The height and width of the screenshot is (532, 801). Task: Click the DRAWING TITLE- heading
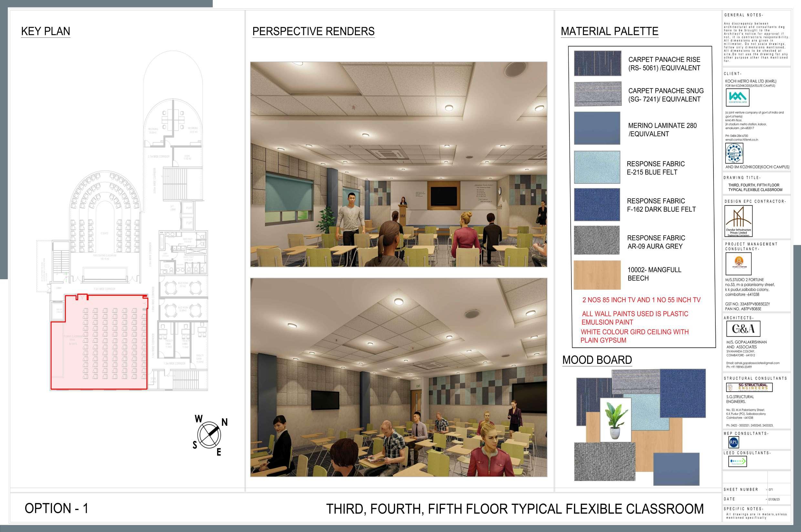point(742,178)
